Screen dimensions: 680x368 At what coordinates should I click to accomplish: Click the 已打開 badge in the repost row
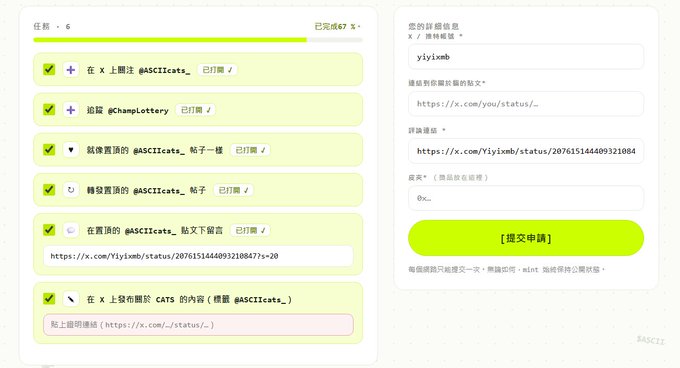click(233, 190)
